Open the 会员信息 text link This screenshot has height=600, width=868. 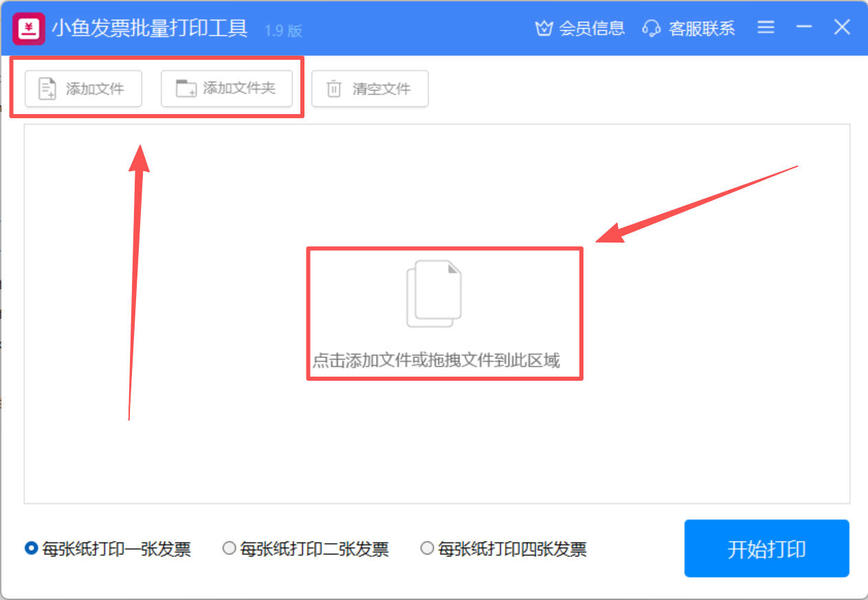tap(592, 28)
